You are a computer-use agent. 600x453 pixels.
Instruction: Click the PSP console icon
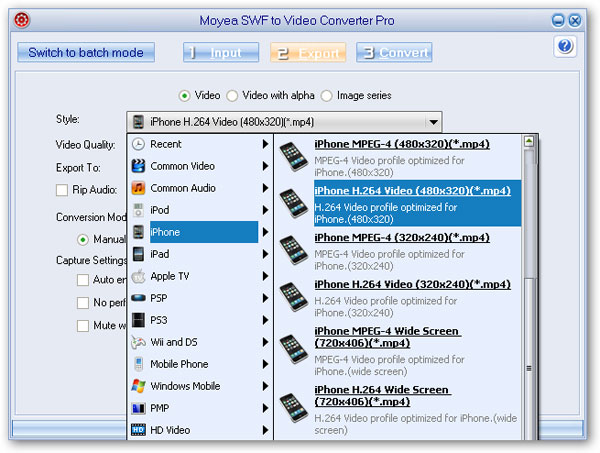138,298
